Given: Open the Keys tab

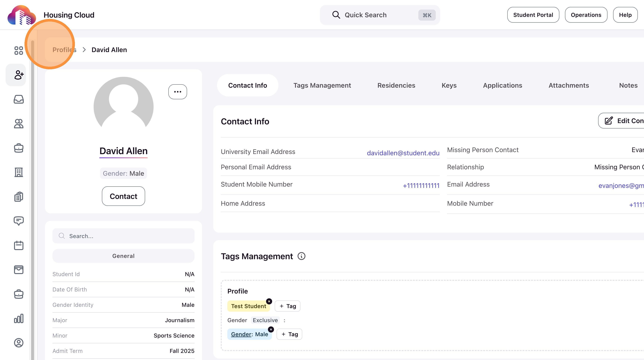Looking at the screenshot, I should point(449,85).
